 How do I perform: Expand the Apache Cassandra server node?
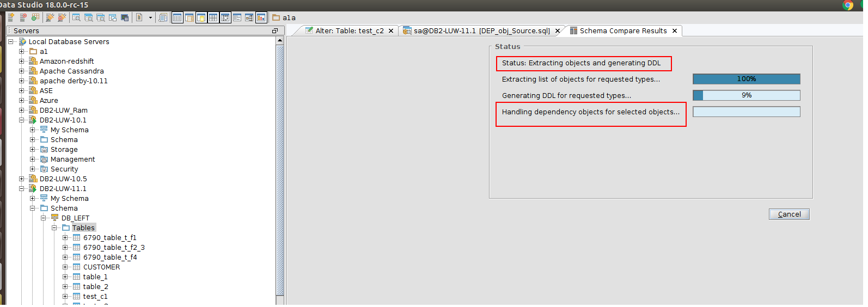pos(22,71)
